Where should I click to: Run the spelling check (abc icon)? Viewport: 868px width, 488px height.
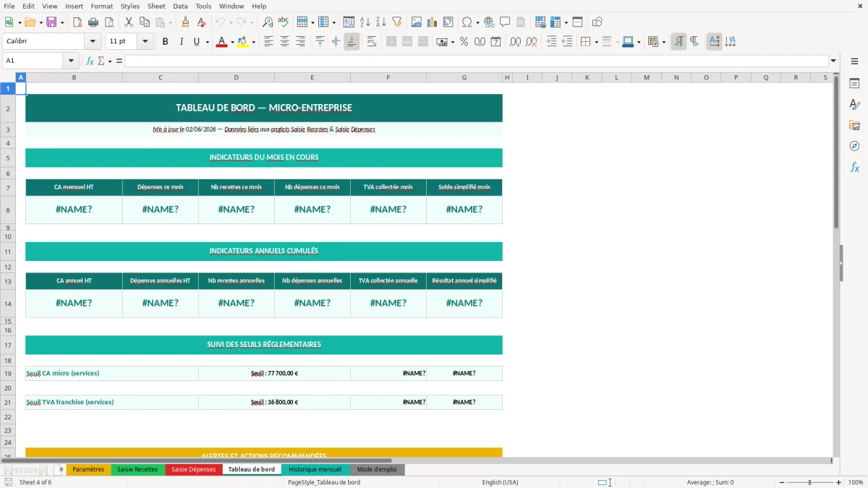[x=283, y=22]
